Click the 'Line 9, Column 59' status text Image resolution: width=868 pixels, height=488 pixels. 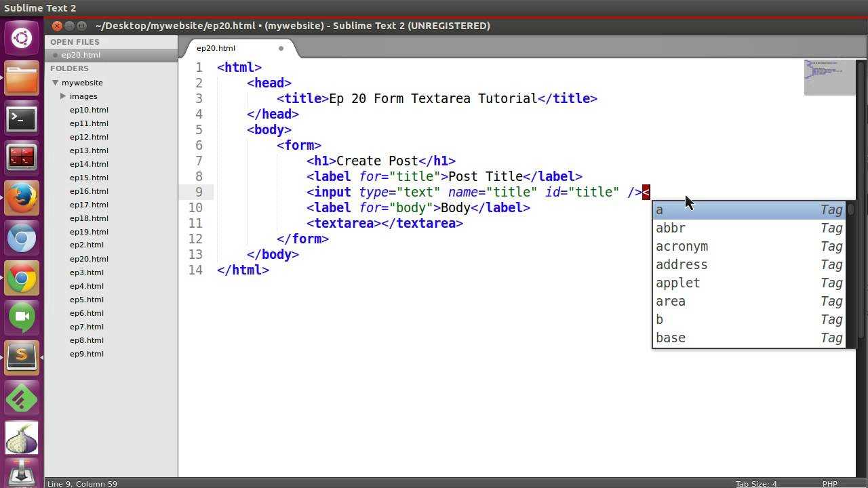82,484
